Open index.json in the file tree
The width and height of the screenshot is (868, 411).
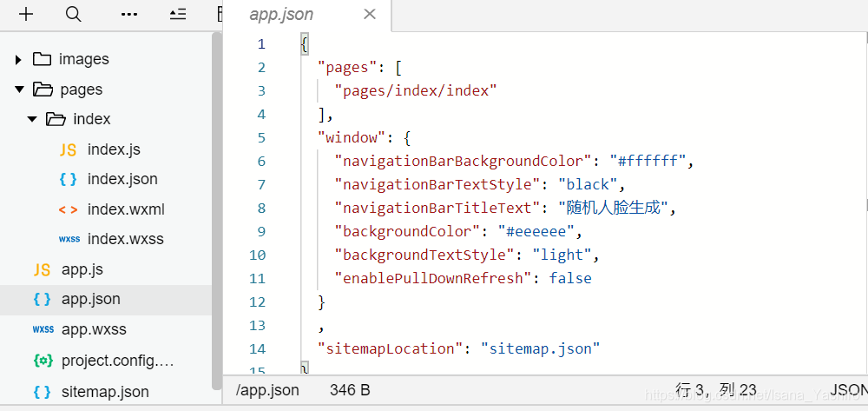click(122, 180)
